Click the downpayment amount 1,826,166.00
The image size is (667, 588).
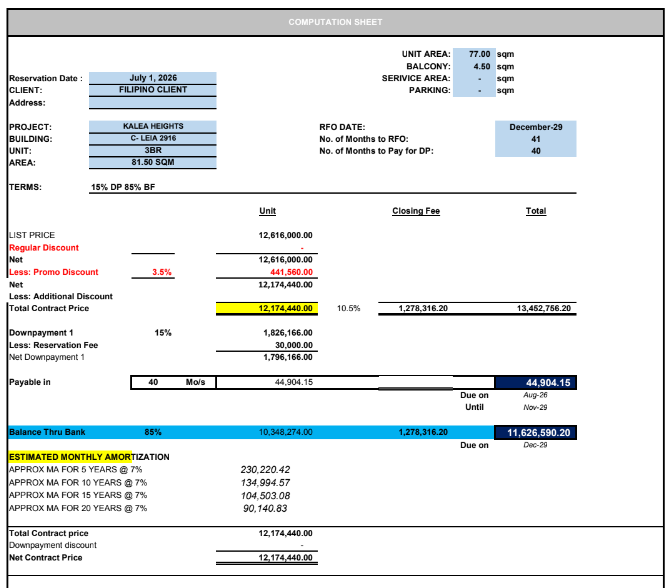288,333
